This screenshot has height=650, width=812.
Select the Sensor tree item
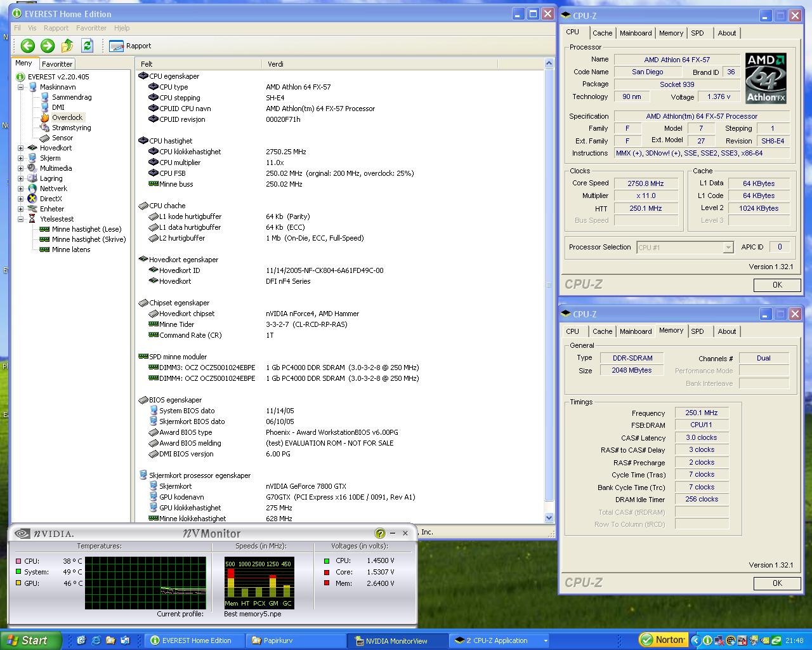[62, 138]
